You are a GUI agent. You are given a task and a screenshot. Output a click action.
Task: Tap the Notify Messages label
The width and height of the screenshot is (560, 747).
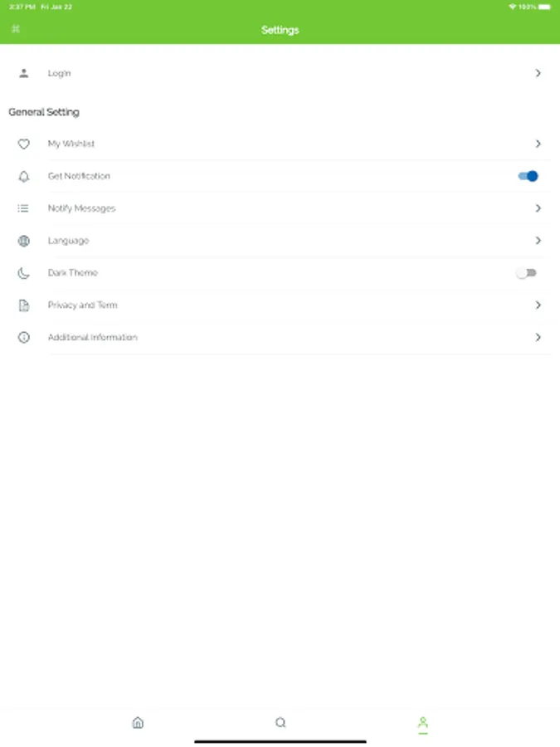tap(81, 208)
